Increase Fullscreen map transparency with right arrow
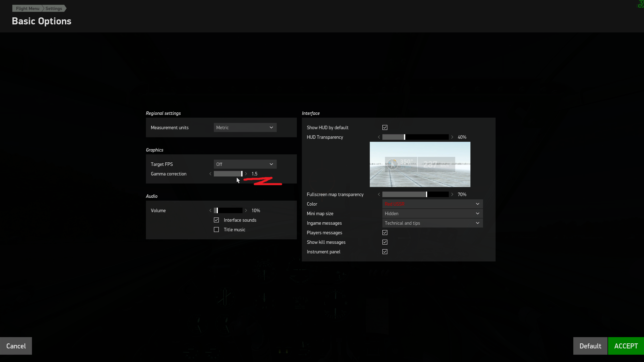644x362 pixels. tap(452, 195)
